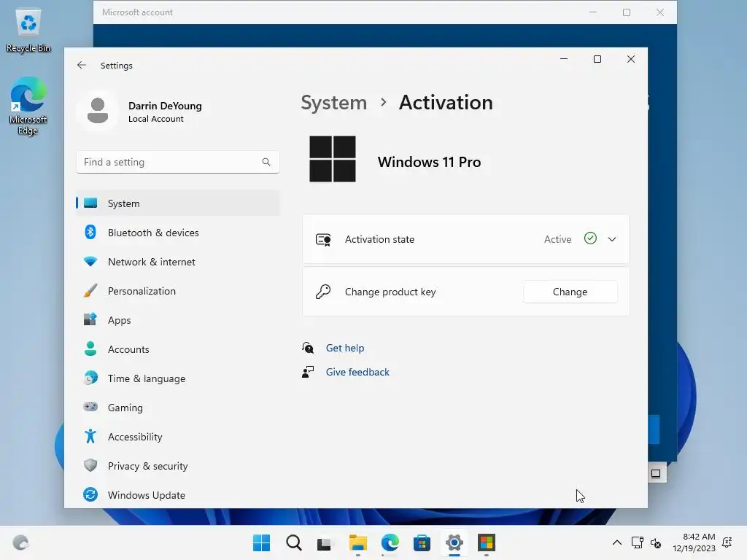Click the Gaming controller icon

(90, 407)
